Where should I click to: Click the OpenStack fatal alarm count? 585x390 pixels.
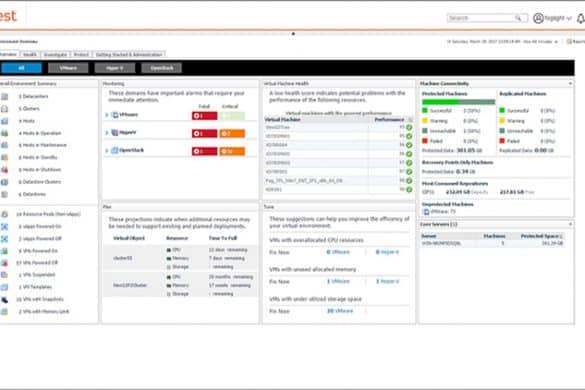pos(204,151)
